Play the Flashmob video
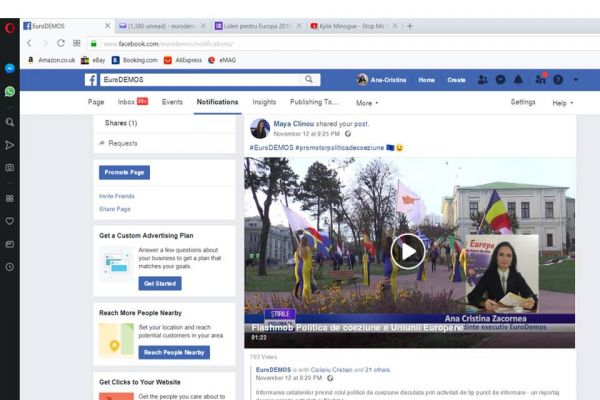The width and height of the screenshot is (600, 400). click(408, 251)
